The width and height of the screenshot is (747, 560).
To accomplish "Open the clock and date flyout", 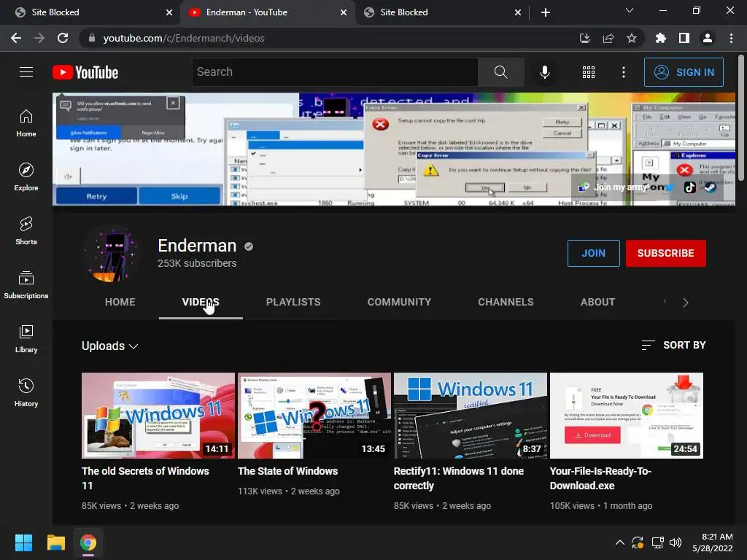I will pyautogui.click(x=713, y=542).
